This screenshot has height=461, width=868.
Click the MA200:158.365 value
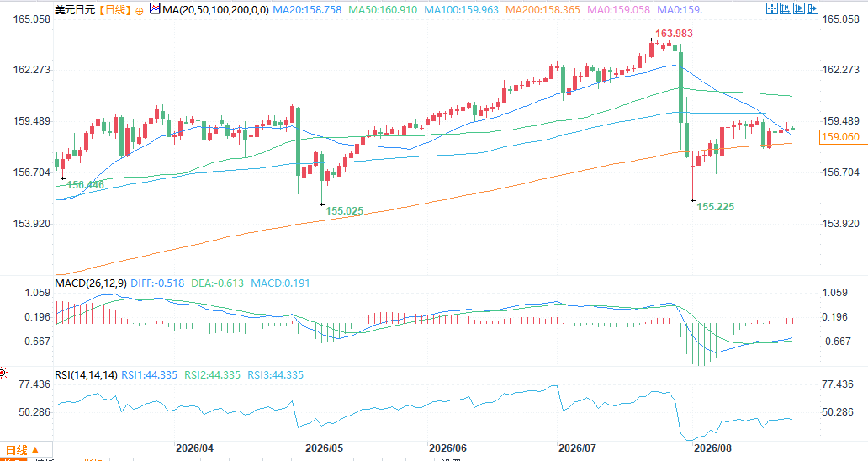click(x=543, y=10)
